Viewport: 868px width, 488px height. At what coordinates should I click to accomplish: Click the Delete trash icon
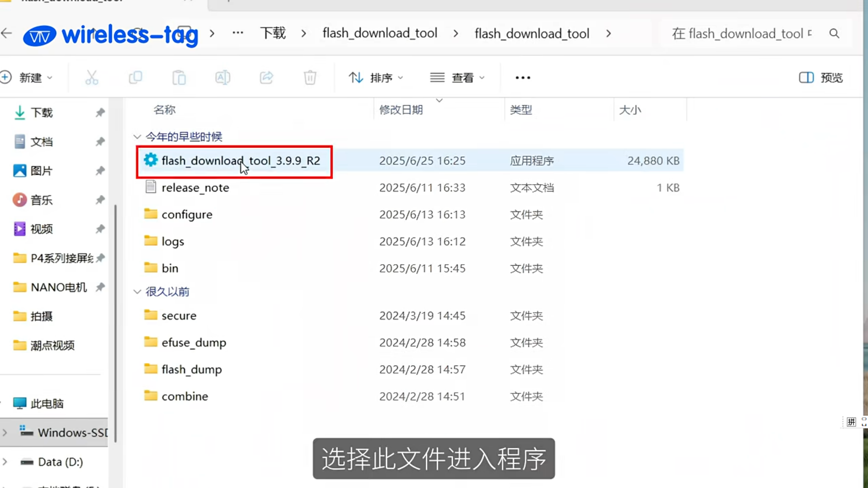tap(310, 78)
